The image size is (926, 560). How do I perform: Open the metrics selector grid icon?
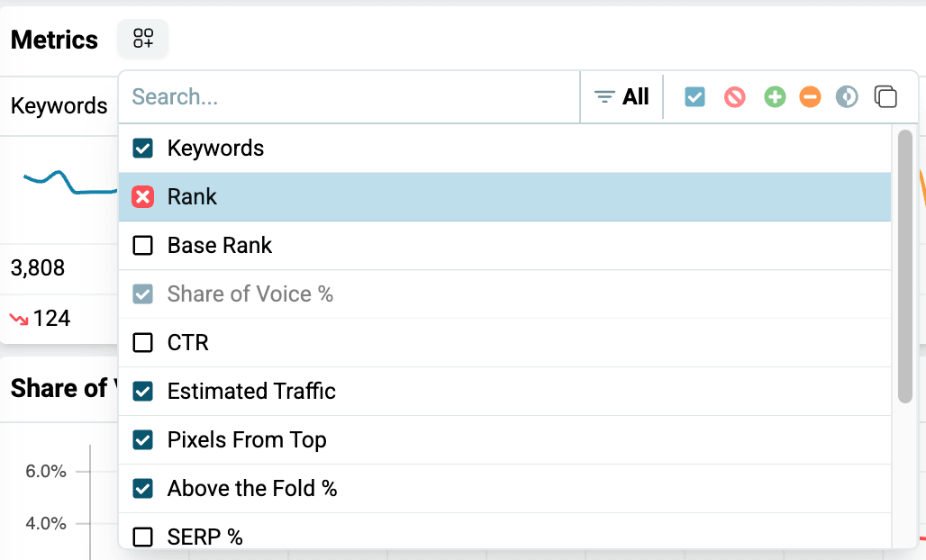143,39
